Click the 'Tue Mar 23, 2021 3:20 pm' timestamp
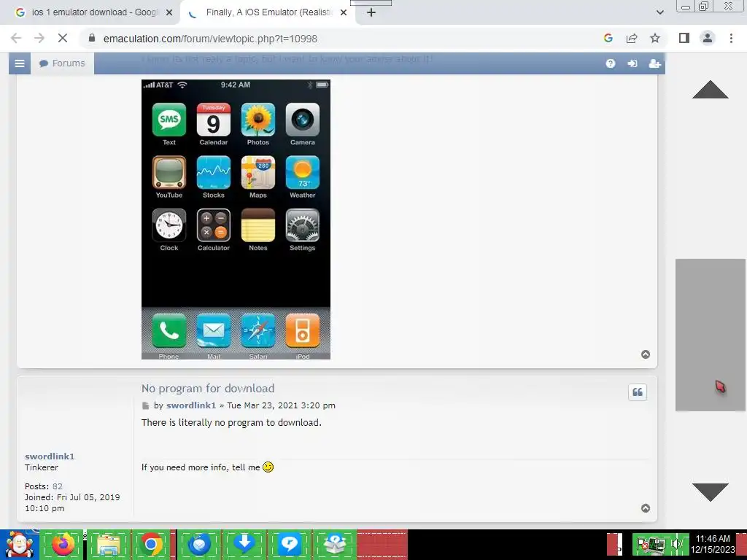 coord(281,405)
